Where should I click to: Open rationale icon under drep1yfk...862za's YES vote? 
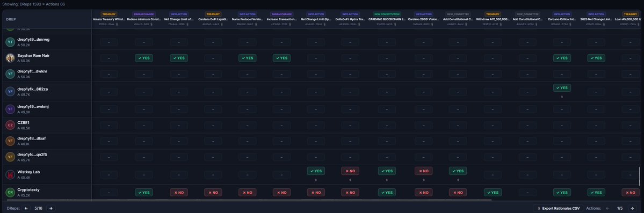pos(562,97)
